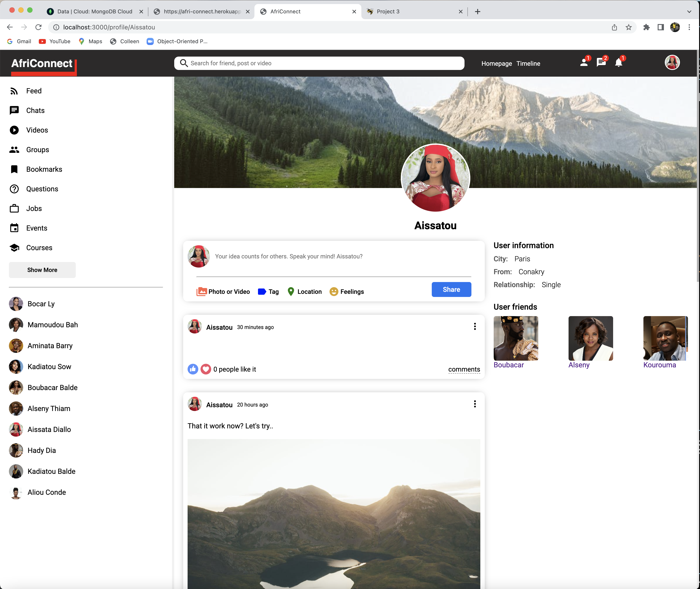
Task: Click the Bookmarks icon in sidebar
Action: tap(14, 169)
